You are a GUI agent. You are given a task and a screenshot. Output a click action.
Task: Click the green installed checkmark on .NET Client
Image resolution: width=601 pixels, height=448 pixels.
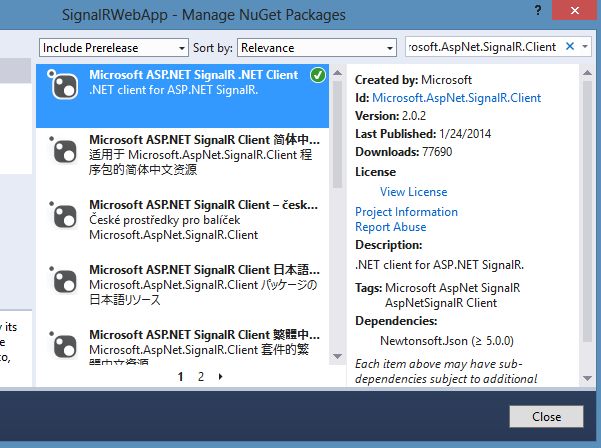point(318,75)
